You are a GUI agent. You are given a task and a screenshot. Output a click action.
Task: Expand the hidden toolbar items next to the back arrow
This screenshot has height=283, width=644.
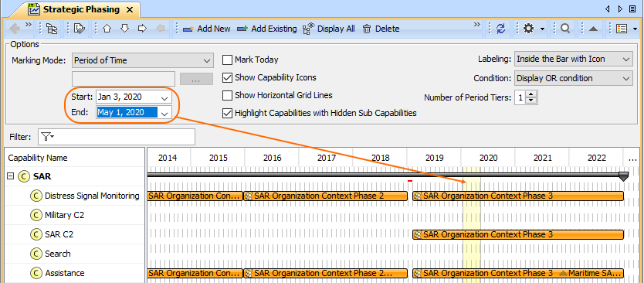(29, 25)
